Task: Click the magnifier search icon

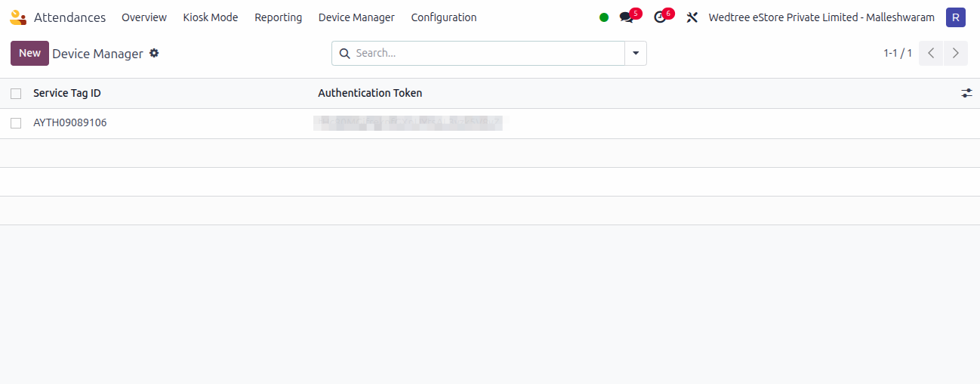Action: click(344, 53)
